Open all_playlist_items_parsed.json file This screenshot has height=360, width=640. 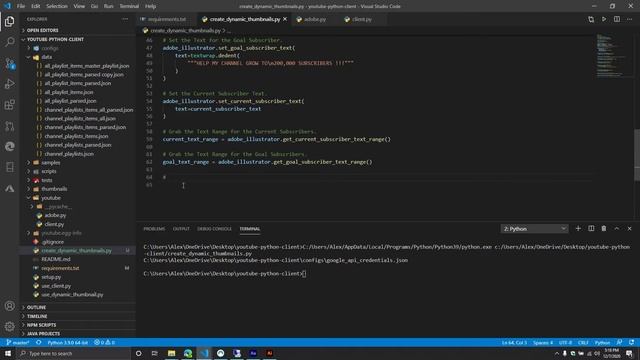78,83
